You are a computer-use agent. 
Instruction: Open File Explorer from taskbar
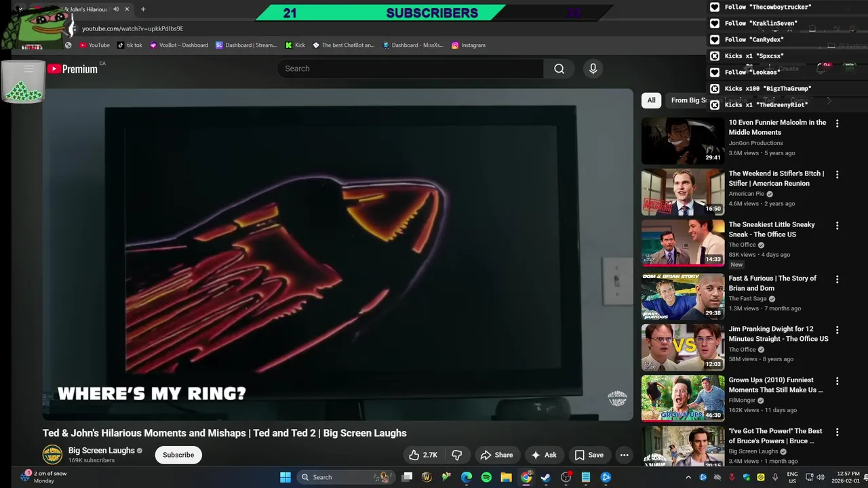click(x=506, y=477)
